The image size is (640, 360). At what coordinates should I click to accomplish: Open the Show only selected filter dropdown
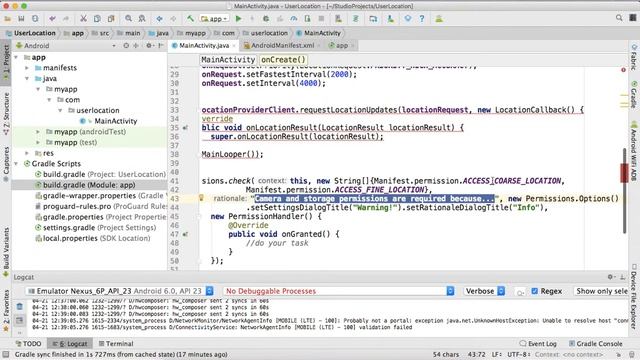(x=601, y=291)
